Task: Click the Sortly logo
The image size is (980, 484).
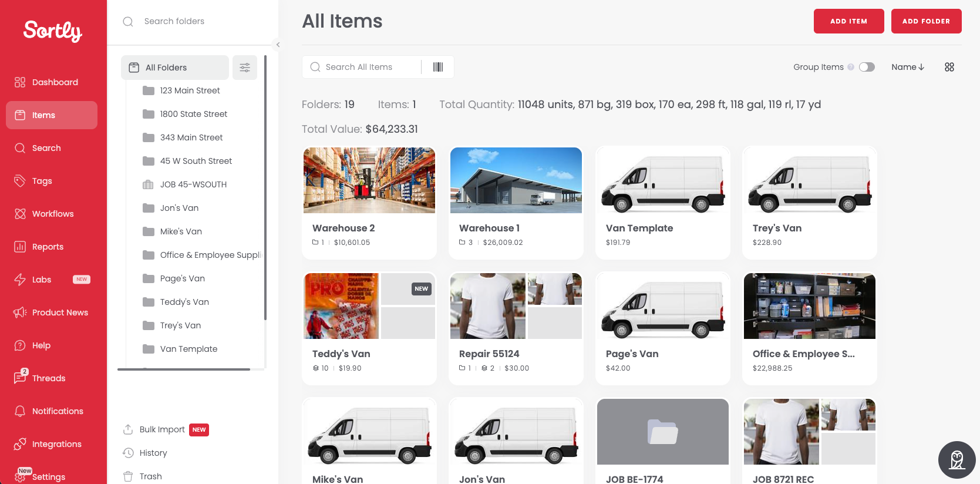Action: [53, 31]
